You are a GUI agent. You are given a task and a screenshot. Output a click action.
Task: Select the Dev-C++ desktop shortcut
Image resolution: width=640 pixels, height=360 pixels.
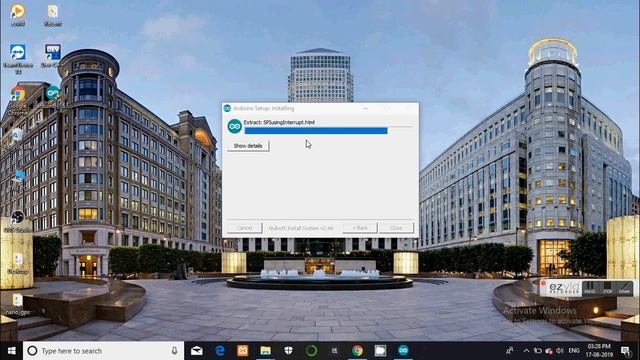52,56
